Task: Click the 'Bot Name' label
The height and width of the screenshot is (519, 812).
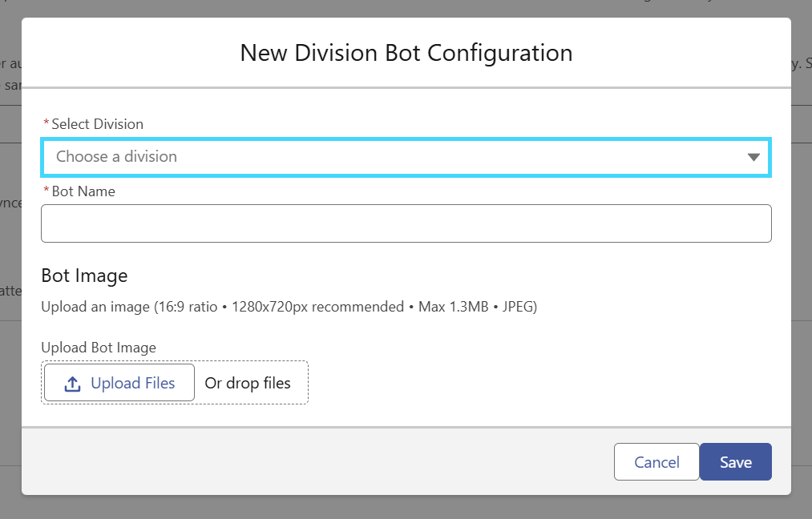Action: (x=83, y=191)
